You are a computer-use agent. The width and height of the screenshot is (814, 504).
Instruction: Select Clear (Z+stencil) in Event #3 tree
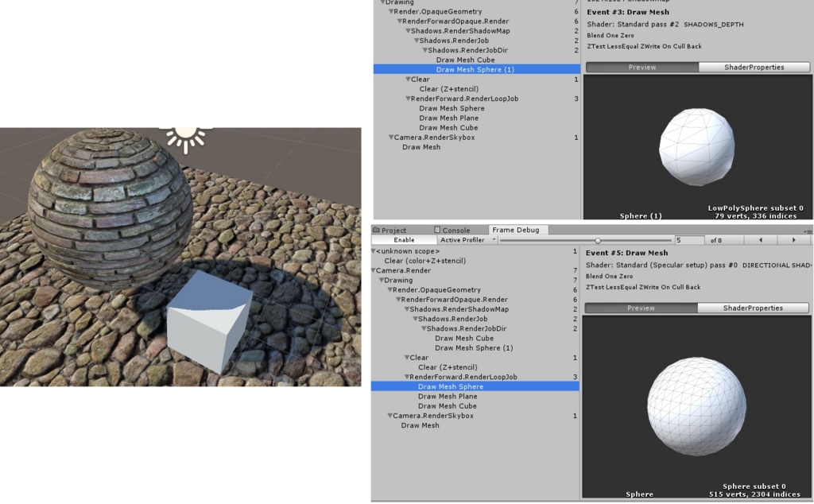coord(449,89)
